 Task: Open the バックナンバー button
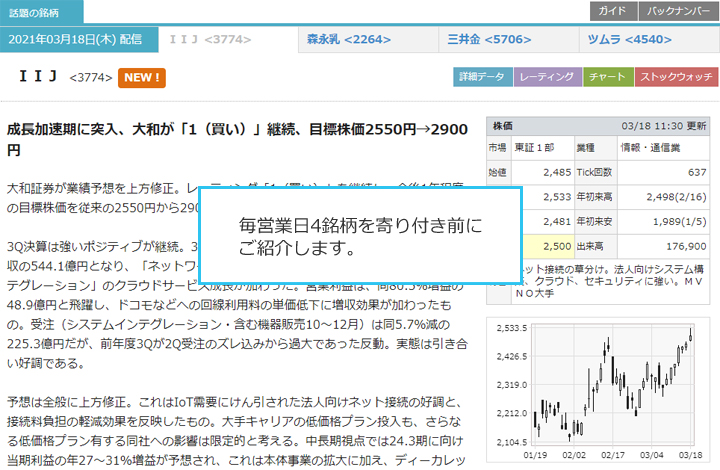(678, 11)
